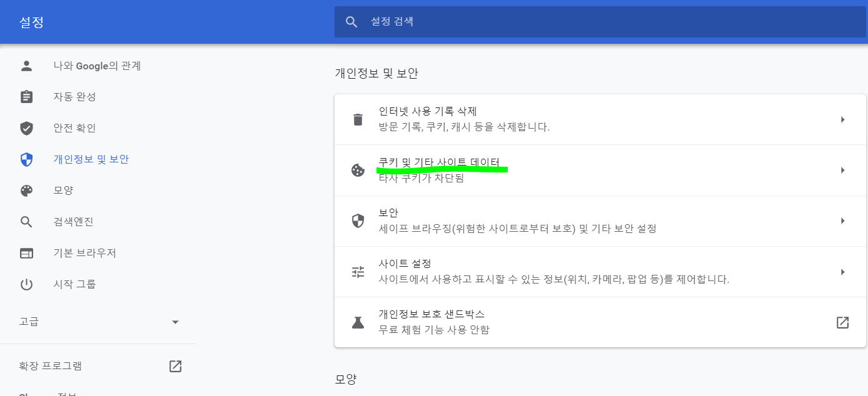
Task: Click the flask icon for 개인정보 보호 샌드박스
Action: pyautogui.click(x=358, y=322)
